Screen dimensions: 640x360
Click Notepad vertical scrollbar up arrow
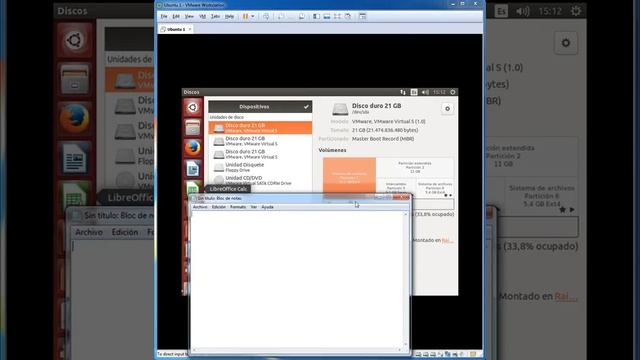406,214
